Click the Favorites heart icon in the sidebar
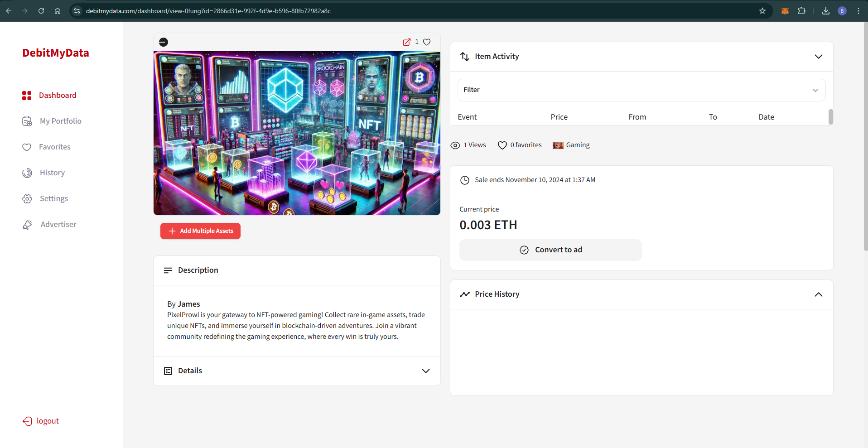Image resolution: width=868 pixels, height=448 pixels. [x=27, y=147]
